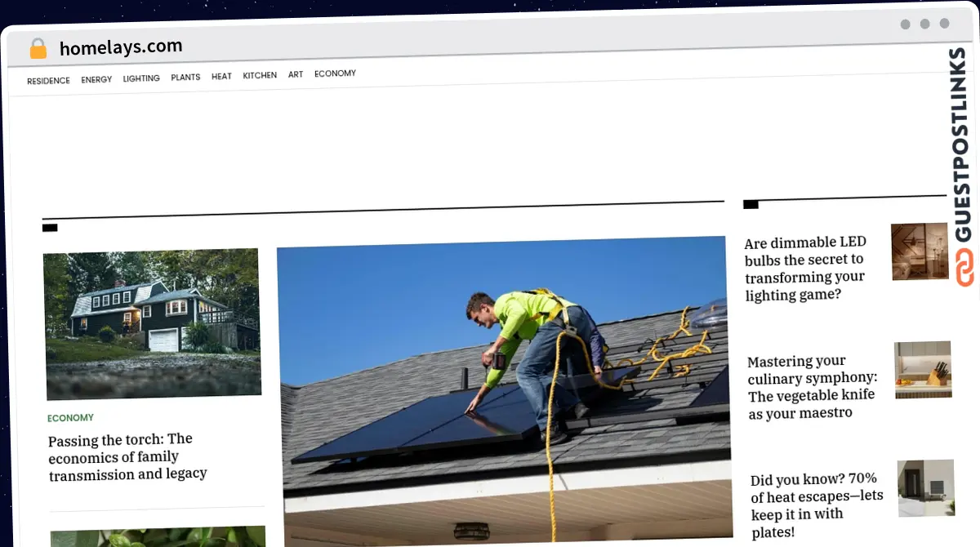Open the '70% of heat escapes' article

[x=817, y=505]
